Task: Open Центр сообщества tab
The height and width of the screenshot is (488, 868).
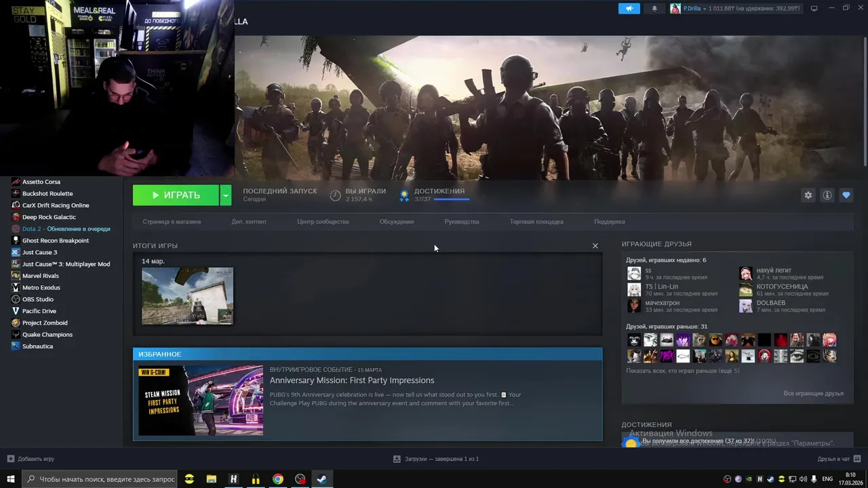Action: tap(323, 222)
